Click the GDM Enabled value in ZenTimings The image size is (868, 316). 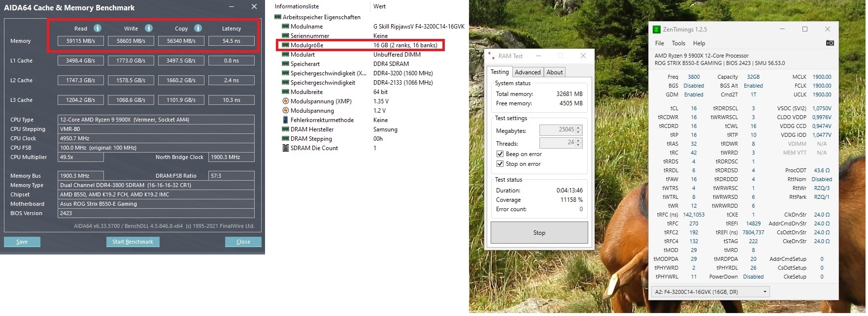(x=694, y=95)
